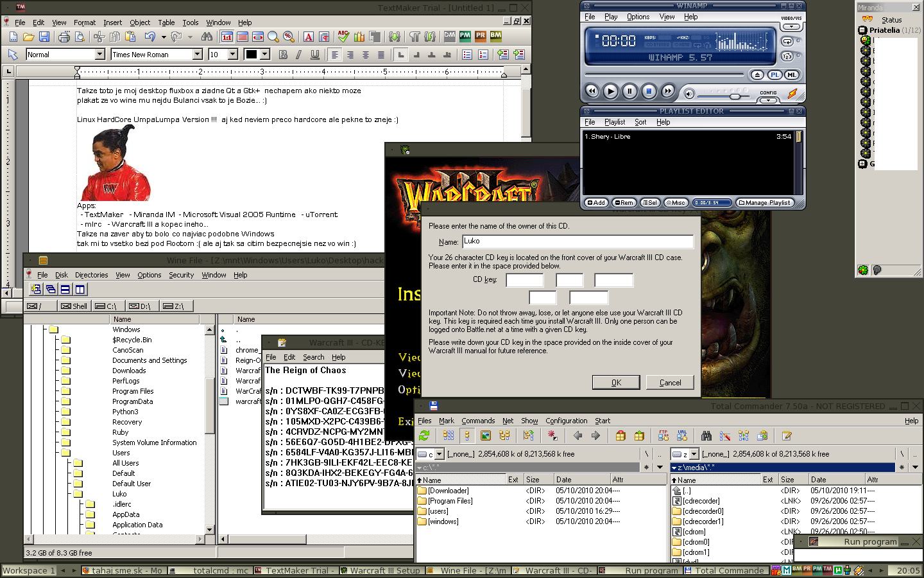Expand Video/Vis drawer in Winamp
924x578 pixels.
(792, 27)
